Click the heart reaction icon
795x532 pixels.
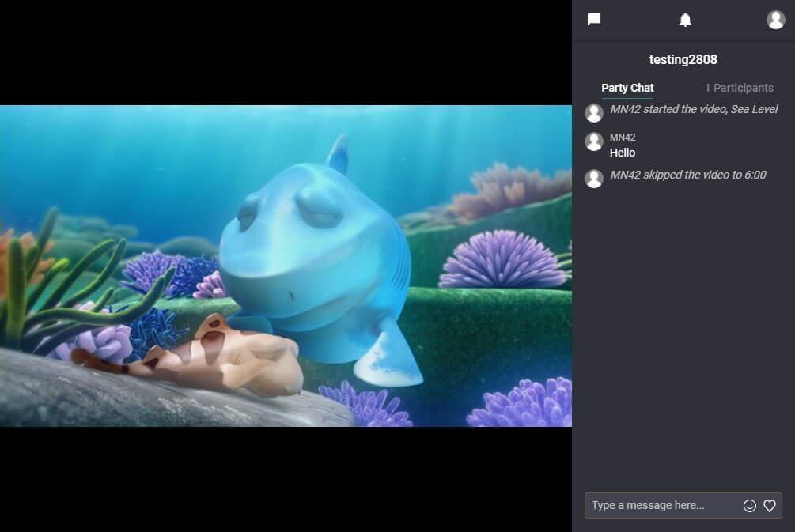coord(770,506)
